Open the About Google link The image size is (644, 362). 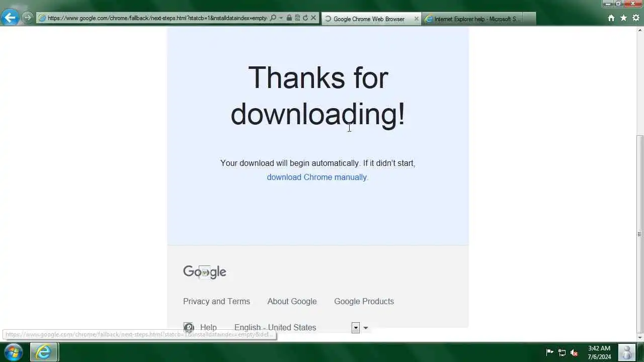(292, 302)
